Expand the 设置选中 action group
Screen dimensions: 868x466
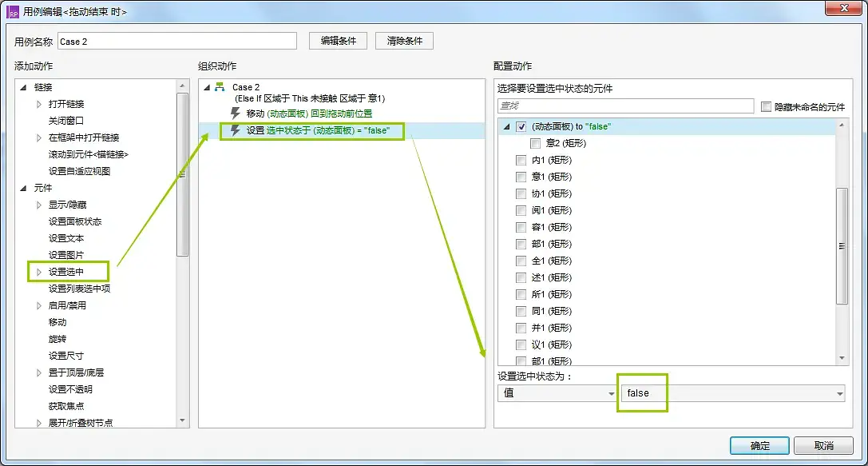[x=39, y=272]
